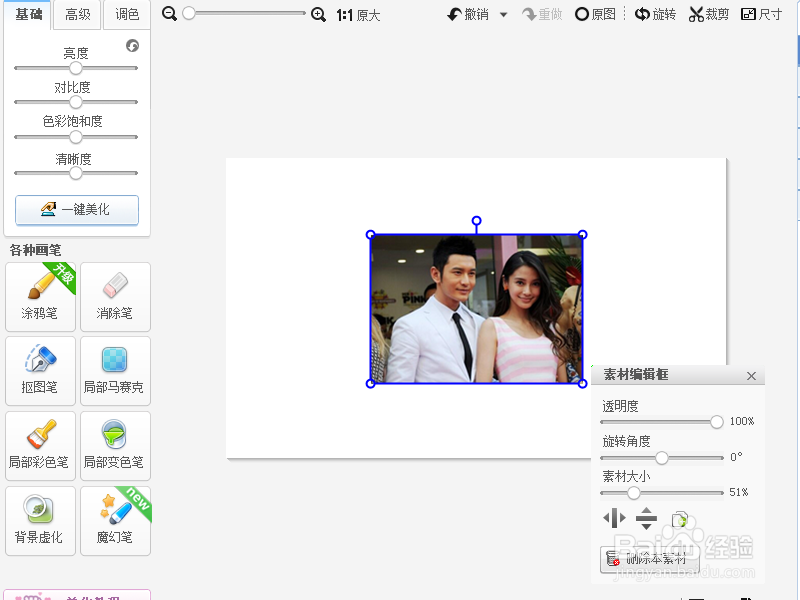Select the 涂鸦笔 doodle brush
This screenshot has height=600, width=800.
coord(40,297)
